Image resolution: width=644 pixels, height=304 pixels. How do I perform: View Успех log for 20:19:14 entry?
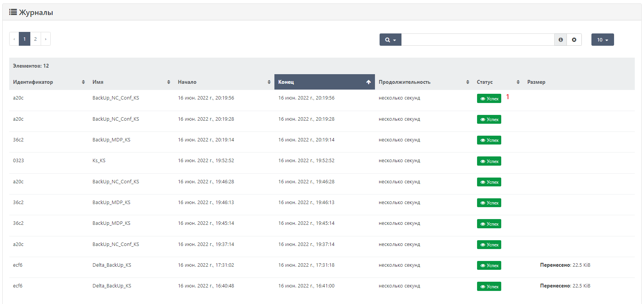point(489,140)
